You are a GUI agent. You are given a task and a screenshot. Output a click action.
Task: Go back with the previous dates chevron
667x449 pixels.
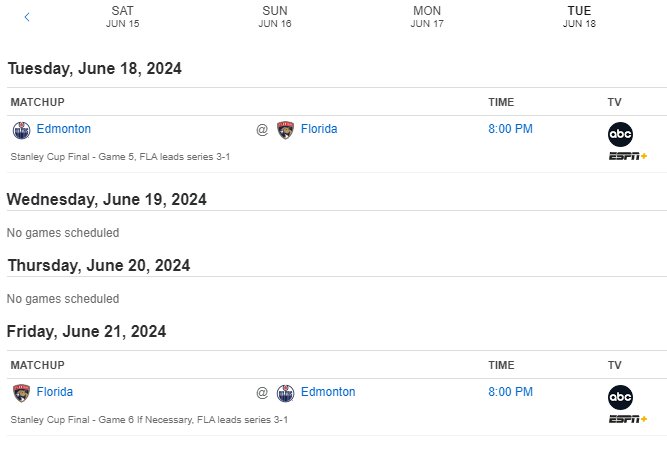click(x=27, y=17)
